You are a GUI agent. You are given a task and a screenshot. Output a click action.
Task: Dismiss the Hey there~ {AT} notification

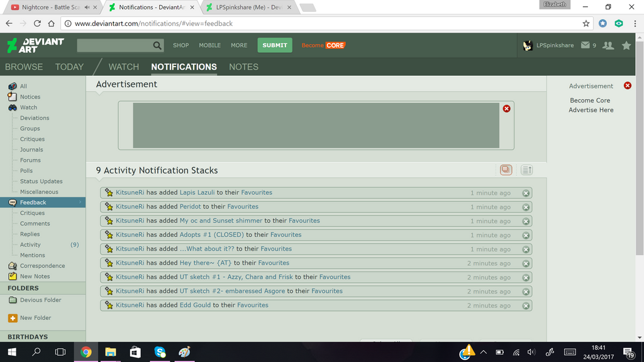pos(526,263)
